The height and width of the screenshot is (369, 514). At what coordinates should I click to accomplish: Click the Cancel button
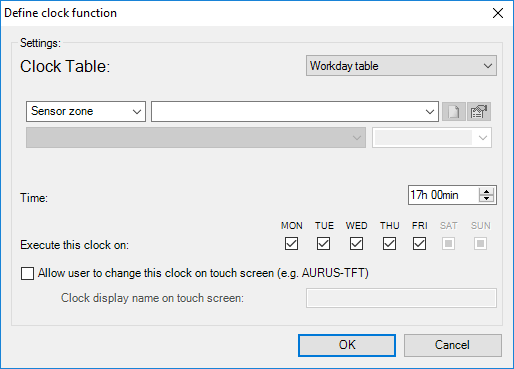(x=453, y=345)
